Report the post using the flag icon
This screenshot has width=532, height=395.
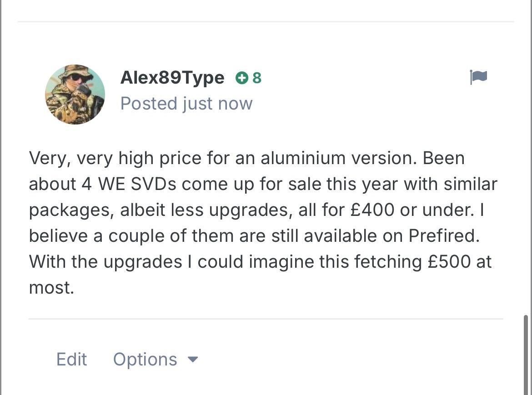478,77
